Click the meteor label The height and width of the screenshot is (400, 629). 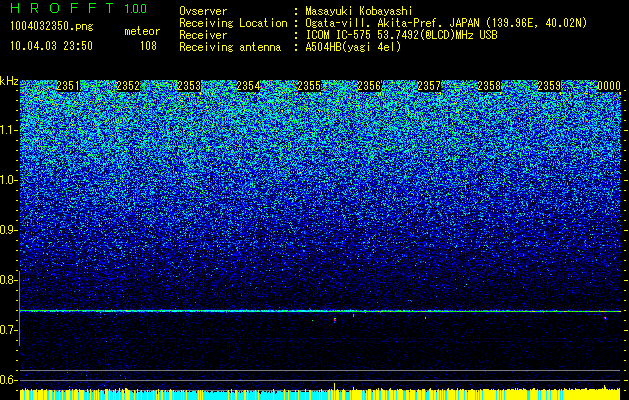[x=142, y=31]
